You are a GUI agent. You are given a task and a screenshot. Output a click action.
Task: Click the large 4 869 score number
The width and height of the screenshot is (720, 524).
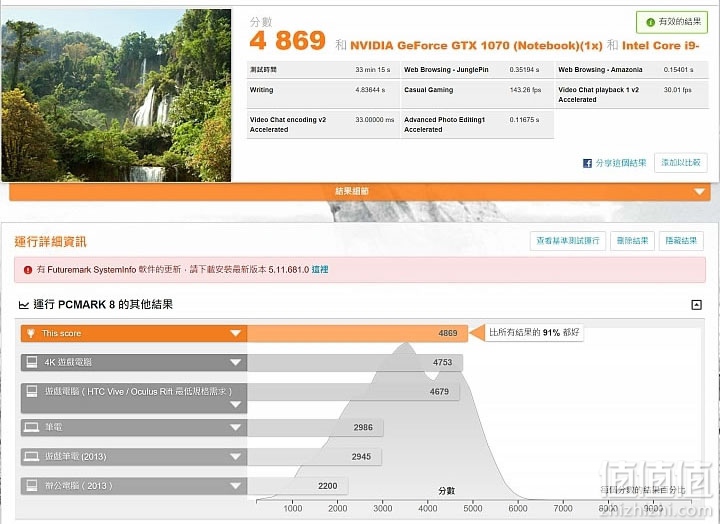[x=288, y=41]
